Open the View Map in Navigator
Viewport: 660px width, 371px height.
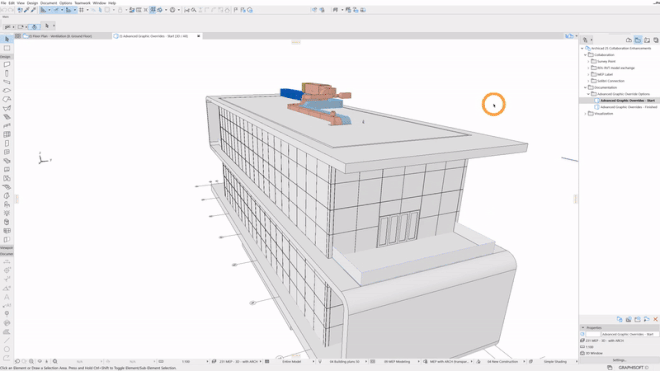(638, 40)
